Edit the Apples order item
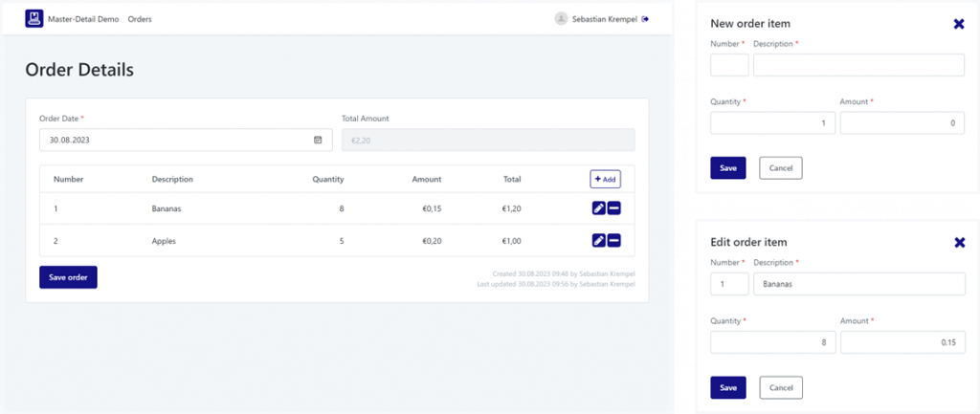Screen dimensions: 980x414 598,240
